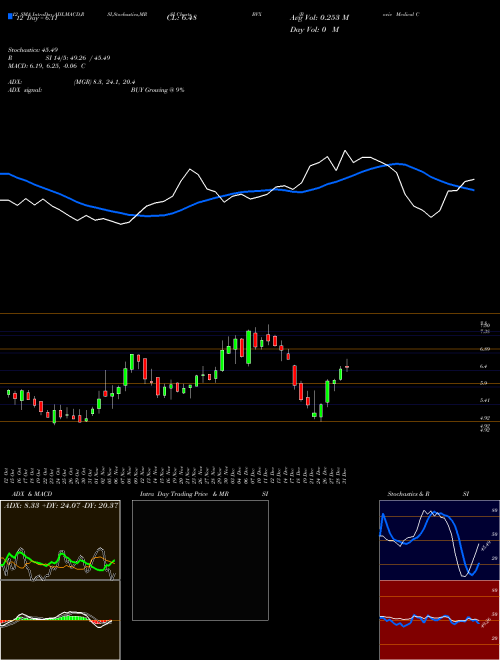This screenshot has width=500, height=660.
Task: Click the 'SI 14/3: 49.26 / 45.49' reading
Action: click(x=78, y=58)
